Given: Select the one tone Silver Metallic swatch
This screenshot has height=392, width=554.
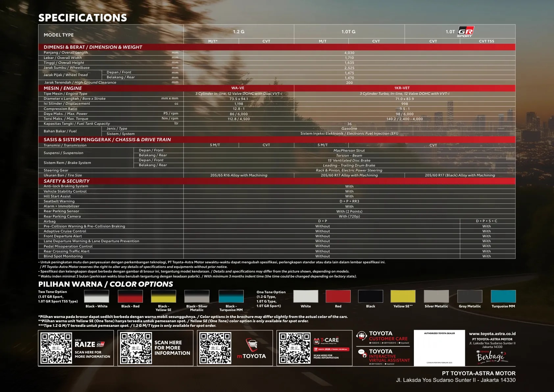Looking at the screenshot, I should (x=436, y=296).
